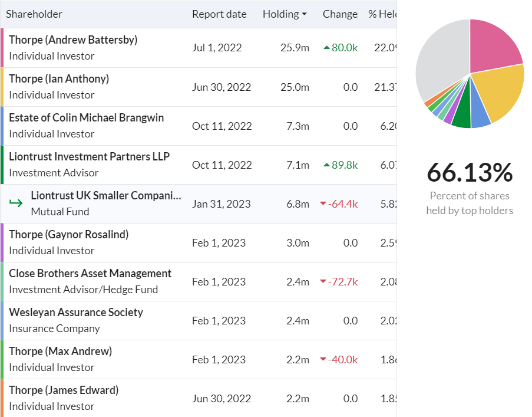Open Close Brothers Asset Management
532x417 pixels.
click(x=90, y=273)
